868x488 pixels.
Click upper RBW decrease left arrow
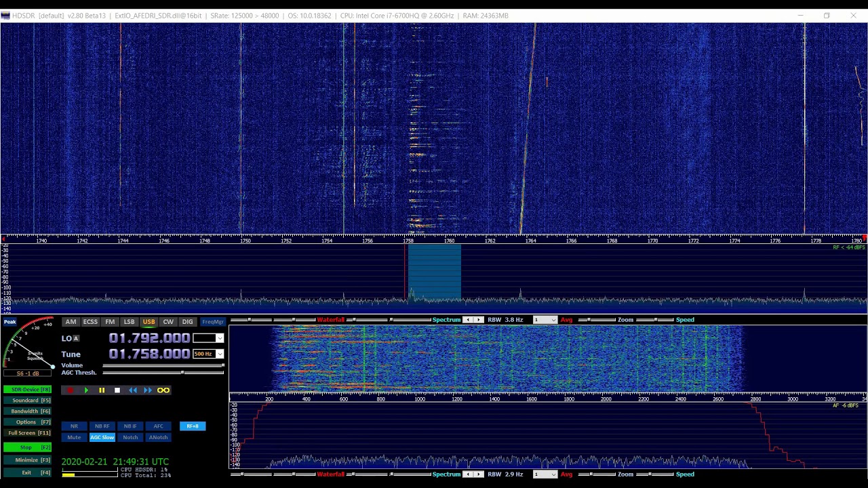tap(469, 320)
